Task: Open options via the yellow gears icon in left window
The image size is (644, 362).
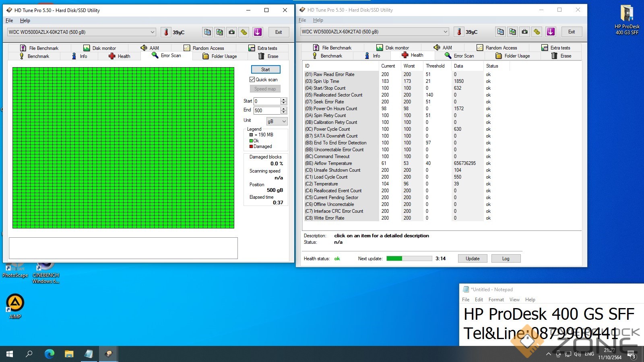Action: (244, 32)
